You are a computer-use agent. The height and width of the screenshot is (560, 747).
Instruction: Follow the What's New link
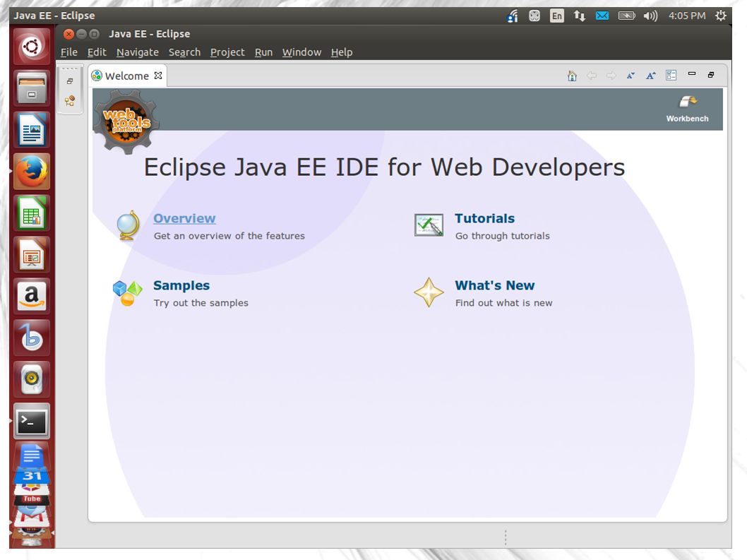click(x=494, y=285)
